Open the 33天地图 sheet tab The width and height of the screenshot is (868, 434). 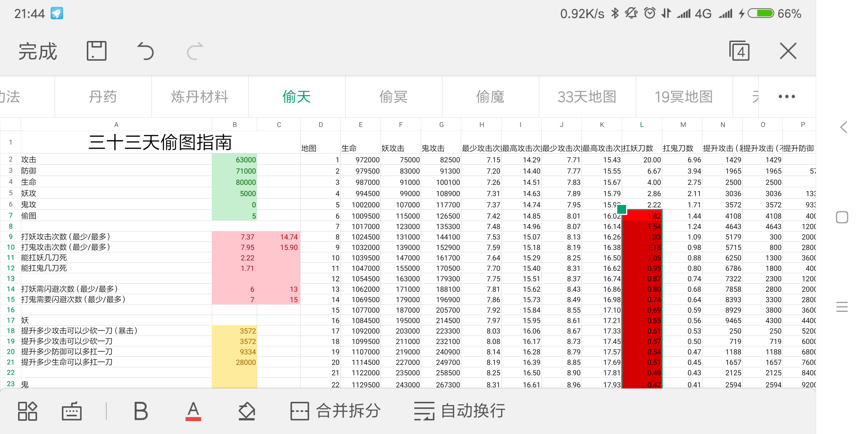point(587,96)
